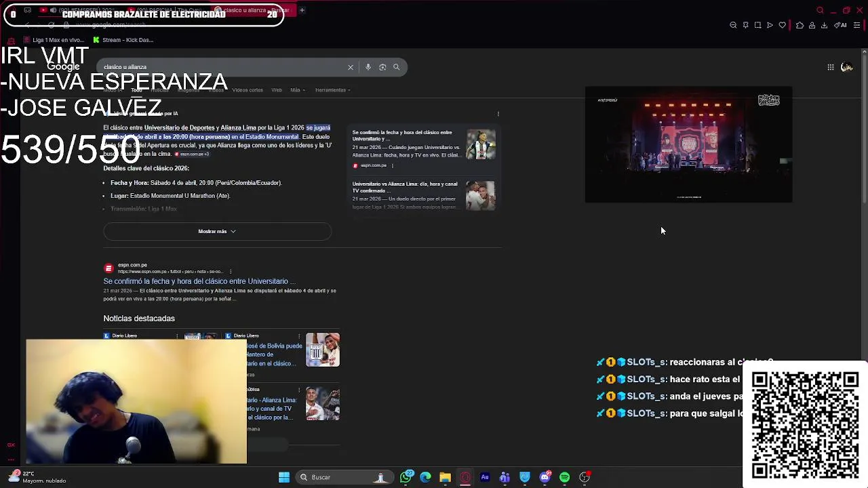Open the Windows Start menu
This screenshot has height=488, width=868.
coord(284,477)
